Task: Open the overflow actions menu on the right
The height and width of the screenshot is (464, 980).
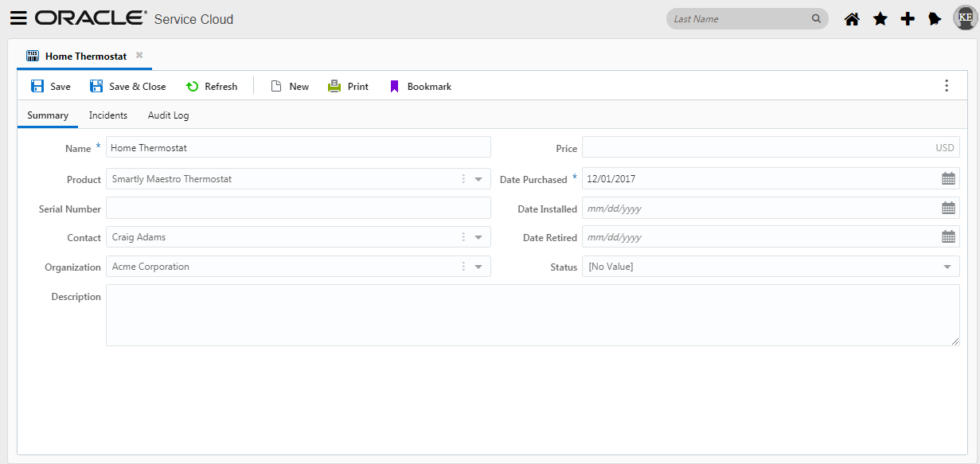Action: pyautogui.click(x=946, y=85)
